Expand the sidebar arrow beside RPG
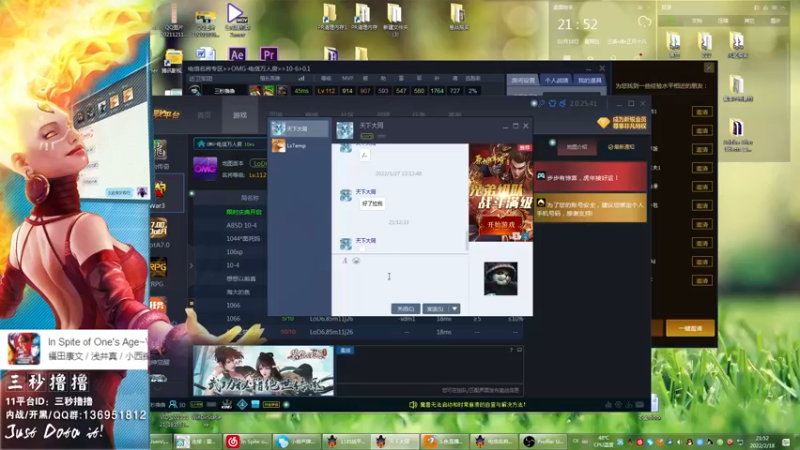Screen dimensions: 800x450 (191, 265)
